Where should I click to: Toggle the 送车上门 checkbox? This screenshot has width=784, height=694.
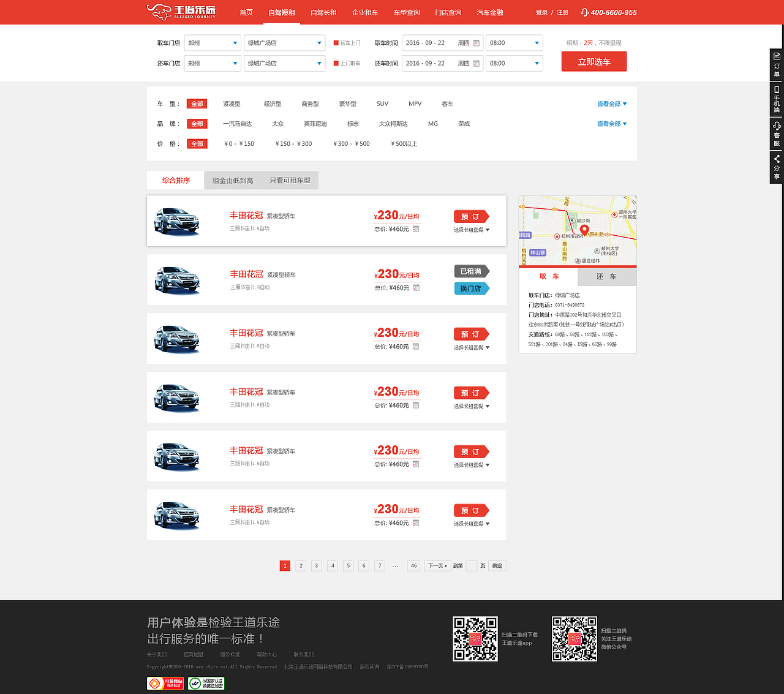[x=336, y=43]
